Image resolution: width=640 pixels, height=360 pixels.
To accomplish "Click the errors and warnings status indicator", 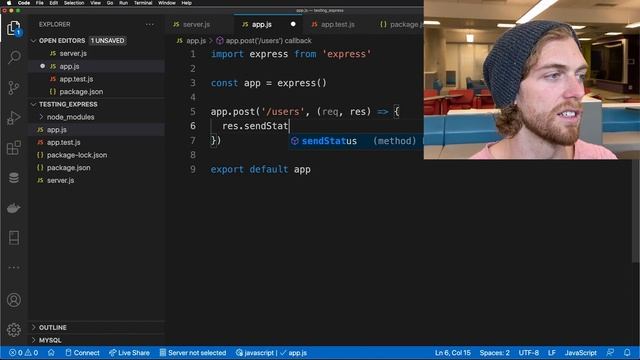I will pos(24,353).
